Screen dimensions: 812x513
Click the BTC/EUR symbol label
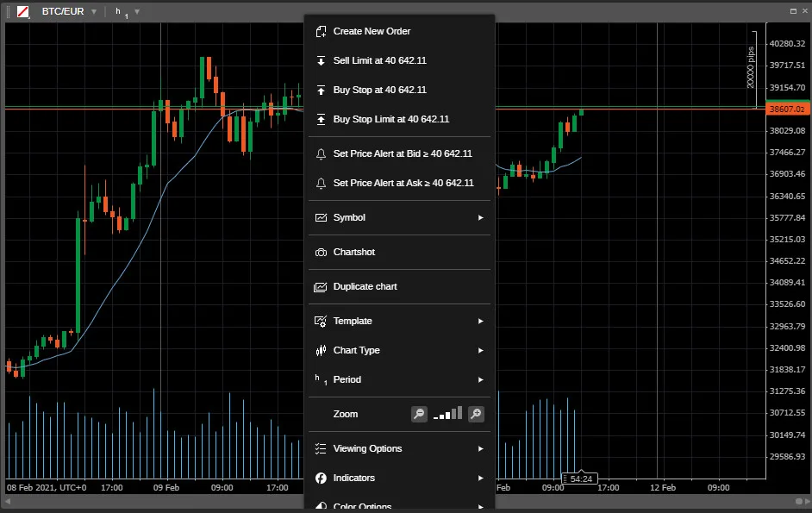pos(63,11)
